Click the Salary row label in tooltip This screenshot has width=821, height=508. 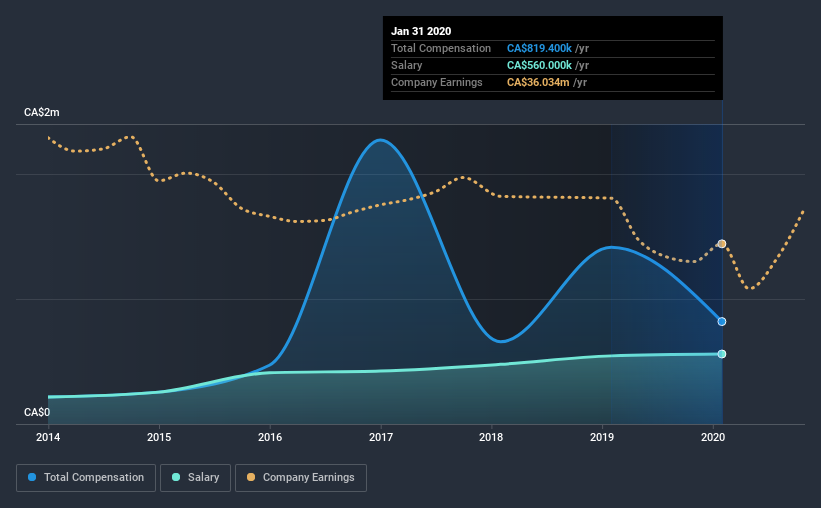pos(406,65)
